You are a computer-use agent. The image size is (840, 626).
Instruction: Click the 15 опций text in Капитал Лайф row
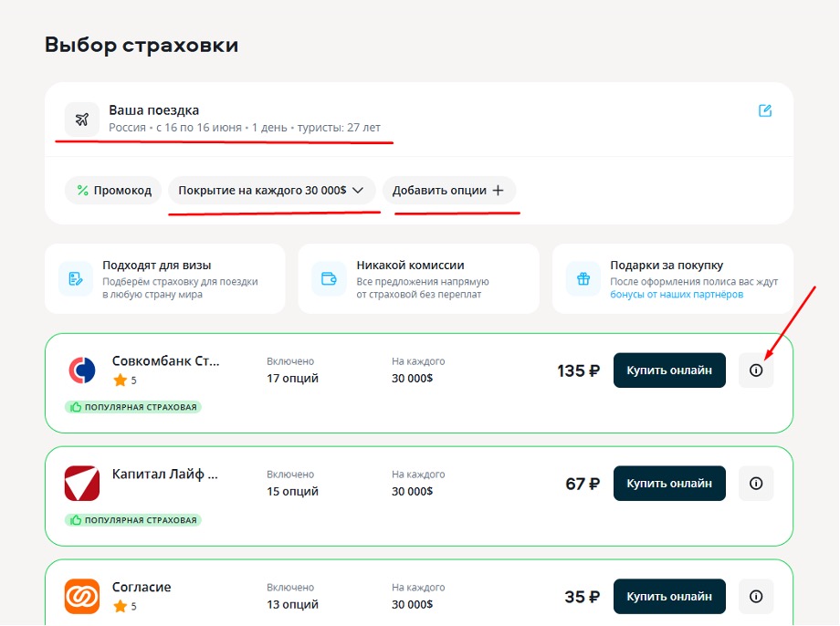(292, 491)
